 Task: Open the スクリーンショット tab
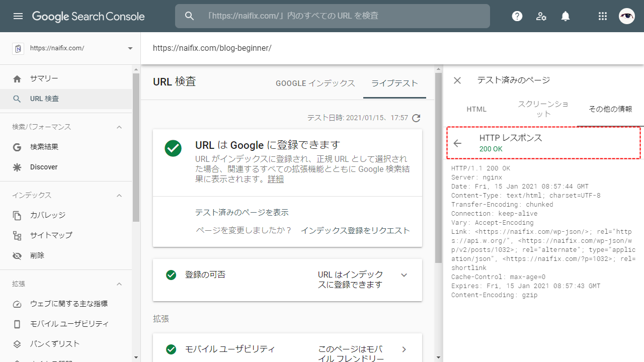coord(543,109)
